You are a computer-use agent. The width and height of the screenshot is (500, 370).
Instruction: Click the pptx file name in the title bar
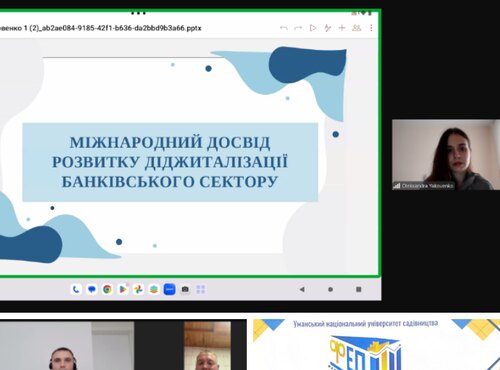[x=101, y=28]
